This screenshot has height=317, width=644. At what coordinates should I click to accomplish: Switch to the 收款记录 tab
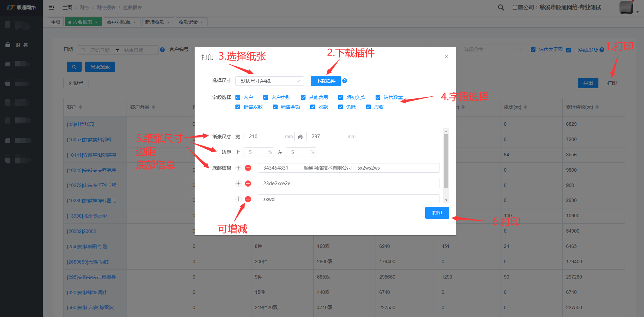click(x=188, y=22)
